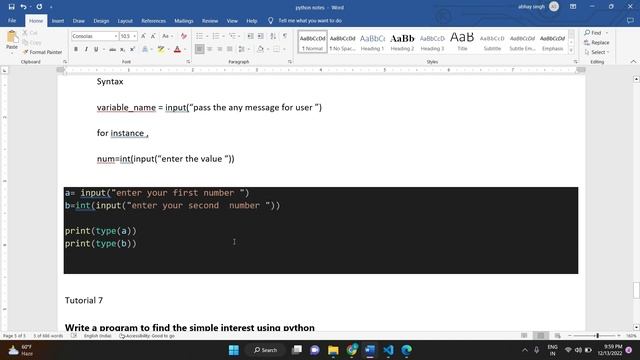Click the Replace button
This screenshot has height=360, width=640.
[596, 42]
